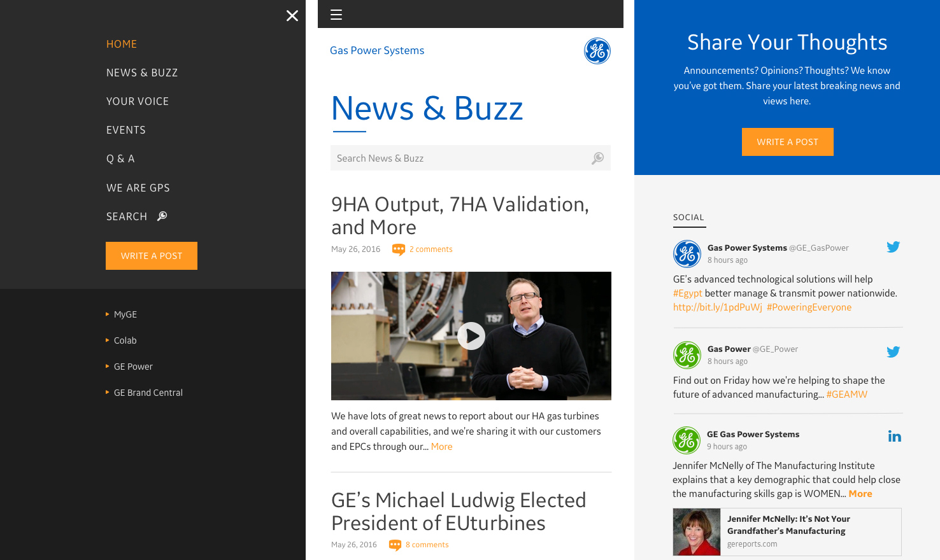Go to Events in the navigation
Image resolution: width=940 pixels, height=560 pixels.
[x=126, y=130]
